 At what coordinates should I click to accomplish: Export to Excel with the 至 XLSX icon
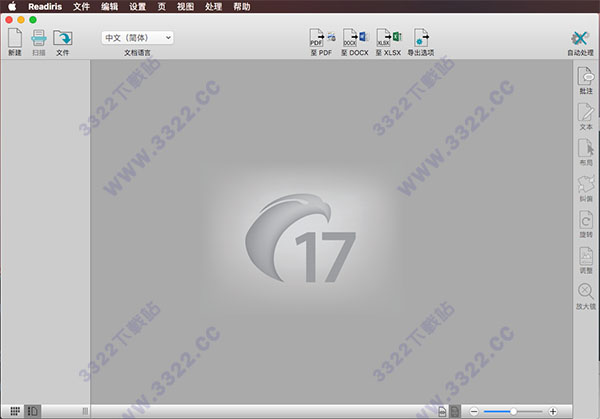click(389, 38)
